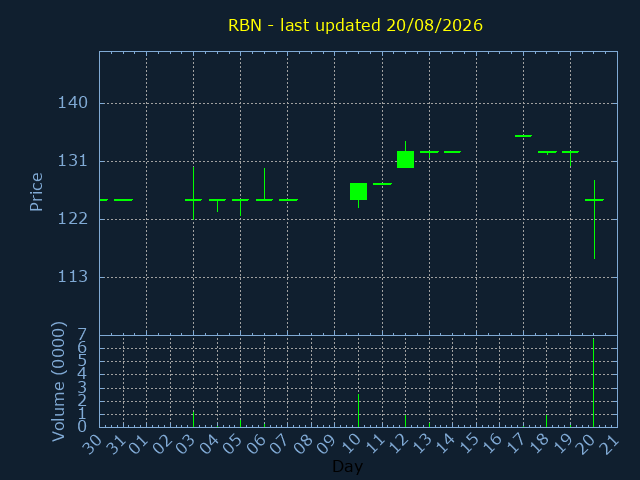Click the price dash on day 17
This screenshot has height=480, width=640.
click(x=523, y=136)
